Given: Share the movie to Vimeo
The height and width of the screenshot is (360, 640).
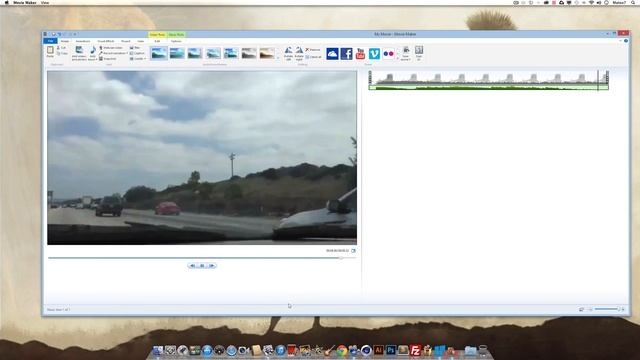Looking at the screenshot, I should [374, 53].
